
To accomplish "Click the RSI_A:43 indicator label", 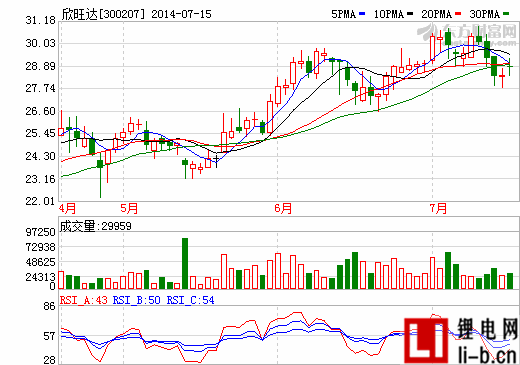I will pos(84,300).
